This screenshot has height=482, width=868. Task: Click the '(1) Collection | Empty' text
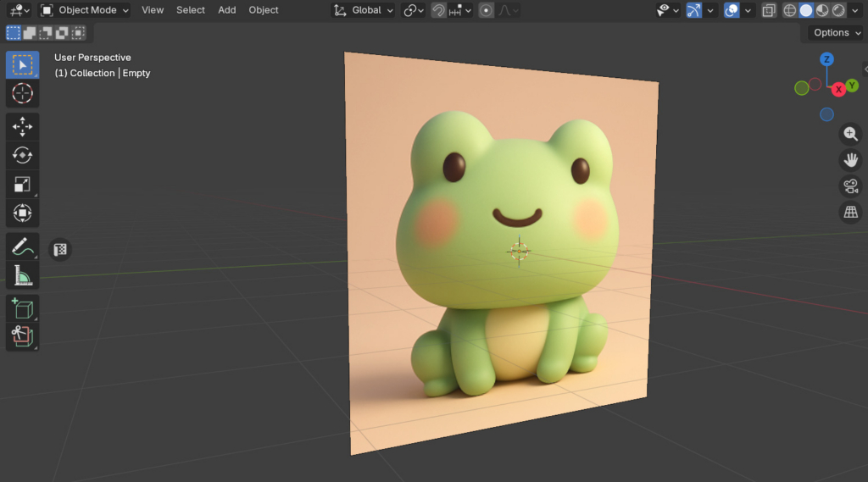coord(103,73)
